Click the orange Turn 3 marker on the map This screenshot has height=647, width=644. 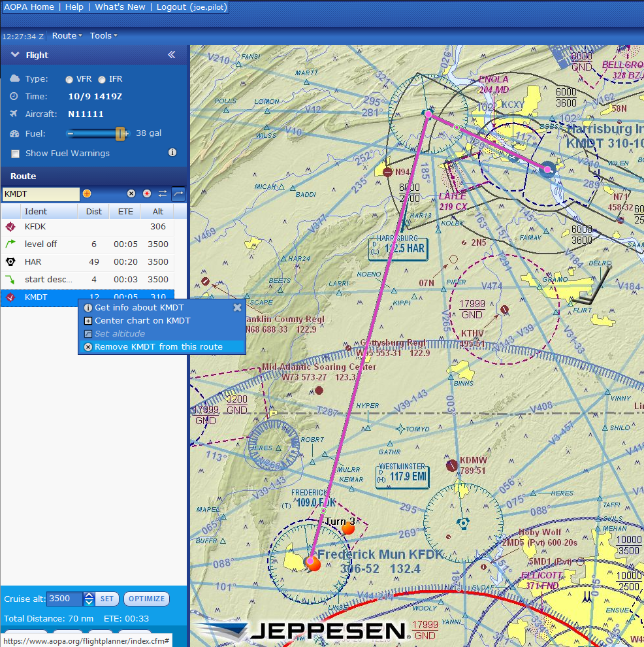pos(348,529)
